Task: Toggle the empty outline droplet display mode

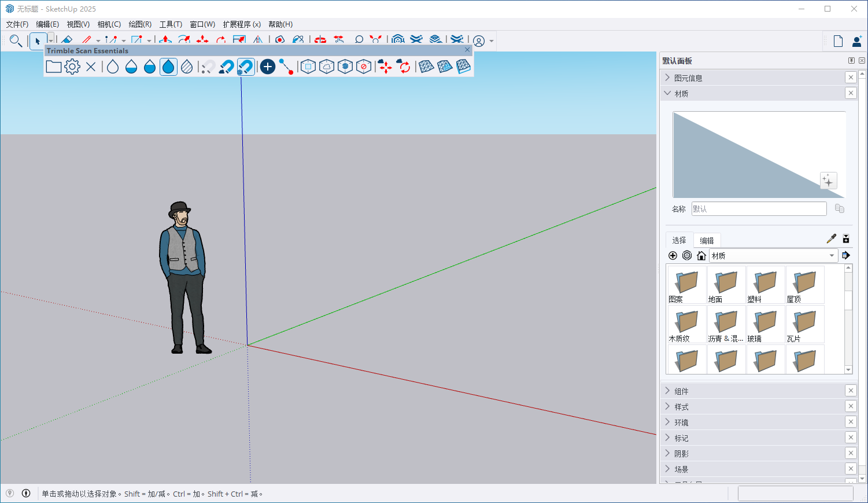Action: point(113,67)
